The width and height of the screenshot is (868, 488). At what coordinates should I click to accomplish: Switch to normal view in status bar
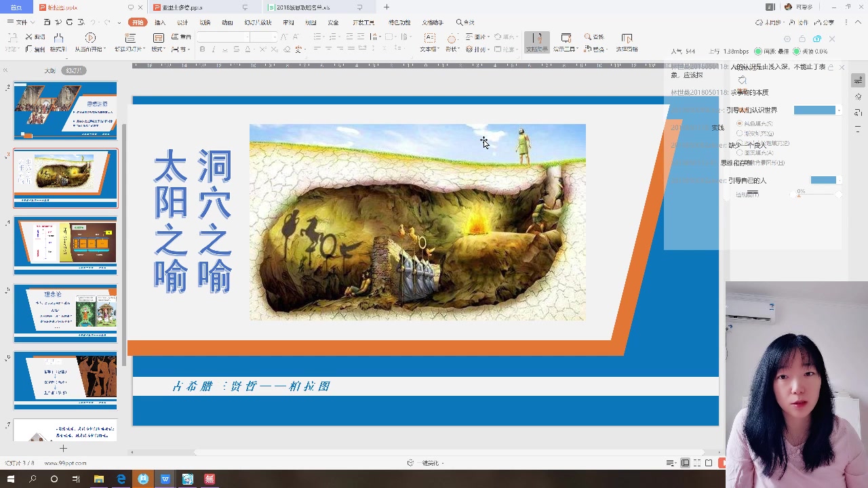pyautogui.click(x=686, y=463)
